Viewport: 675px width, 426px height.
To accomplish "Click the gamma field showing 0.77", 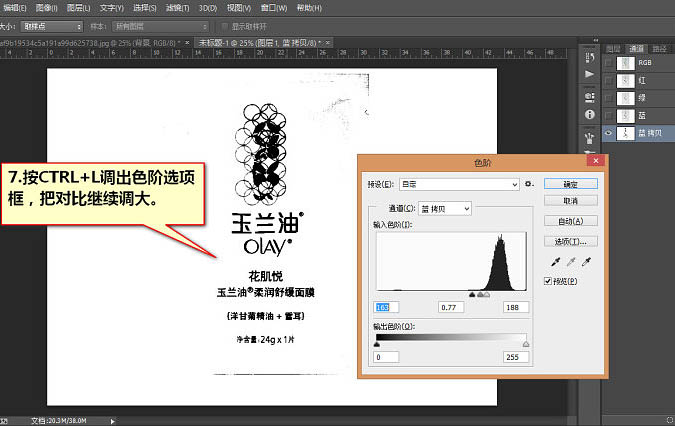I will 451,307.
